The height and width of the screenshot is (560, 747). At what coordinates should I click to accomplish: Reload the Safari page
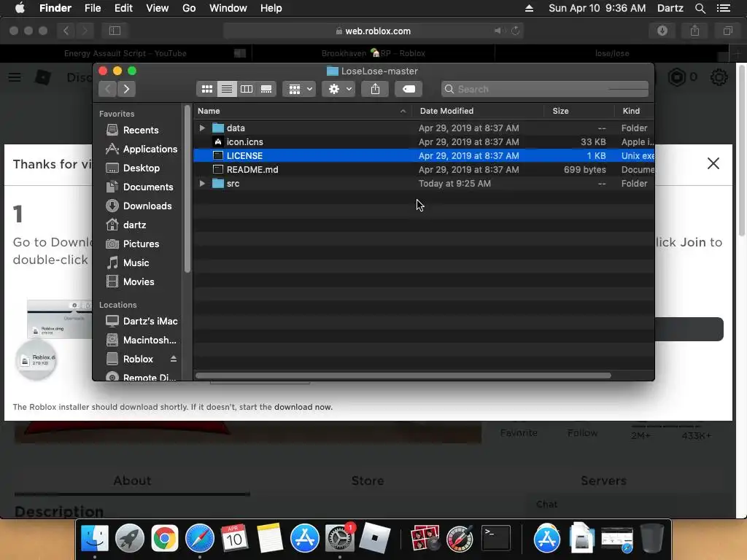[x=516, y=31]
